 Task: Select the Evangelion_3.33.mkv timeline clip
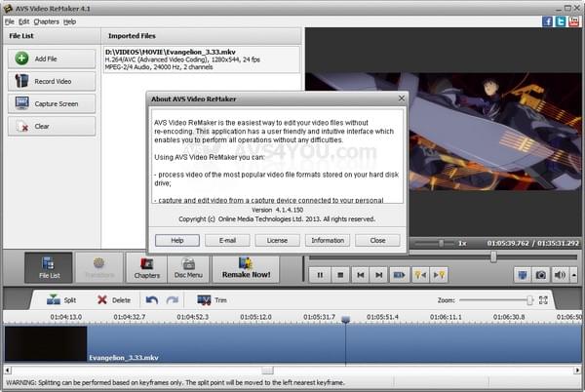point(292,343)
